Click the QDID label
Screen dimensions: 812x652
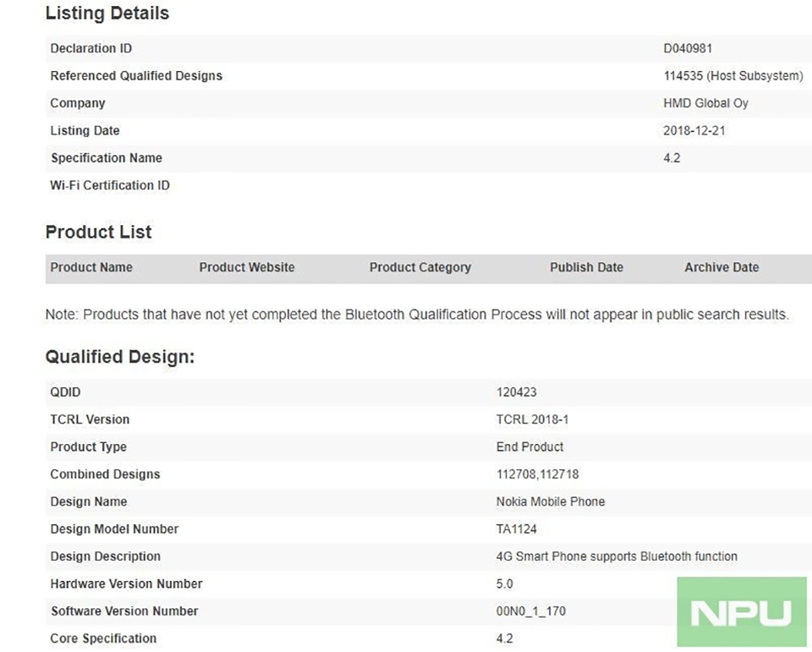(x=65, y=392)
